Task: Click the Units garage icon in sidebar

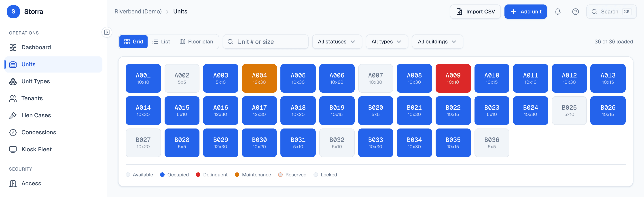Action: [x=13, y=64]
